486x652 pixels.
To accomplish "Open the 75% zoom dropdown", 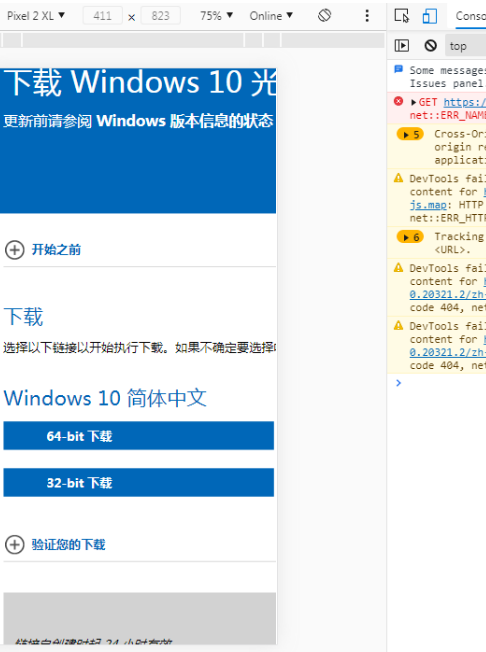I will pyautogui.click(x=216, y=16).
